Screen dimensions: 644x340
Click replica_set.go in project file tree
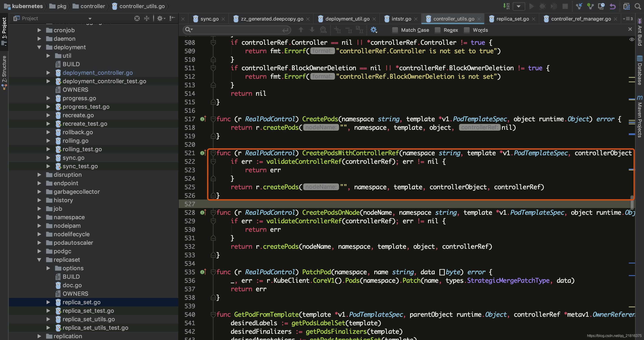pyautogui.click(x=81, y=302)
